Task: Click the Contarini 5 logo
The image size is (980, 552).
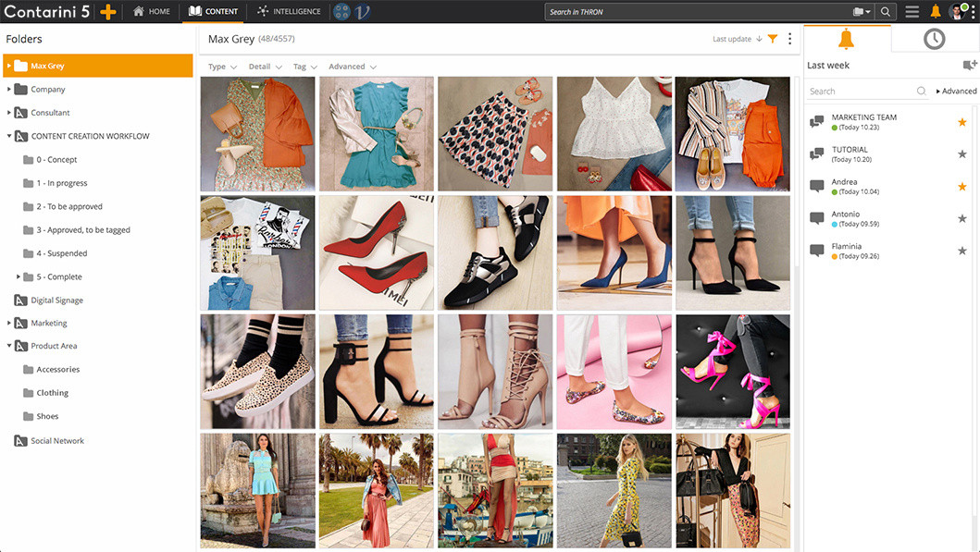Action: [x=47, y=11]
